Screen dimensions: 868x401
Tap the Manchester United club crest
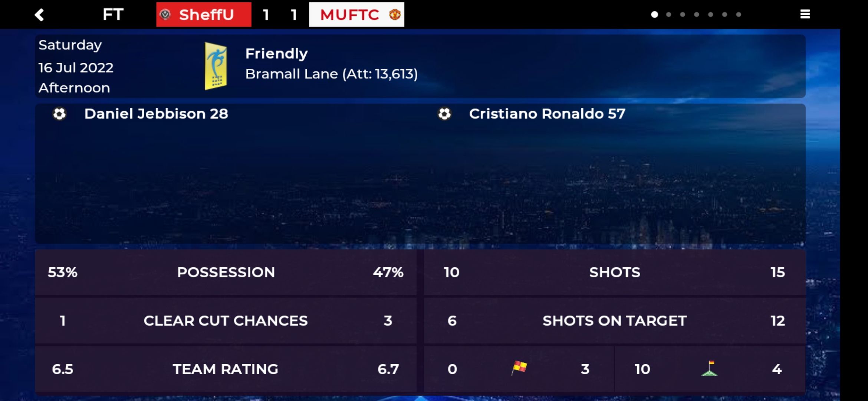point(395,14)
